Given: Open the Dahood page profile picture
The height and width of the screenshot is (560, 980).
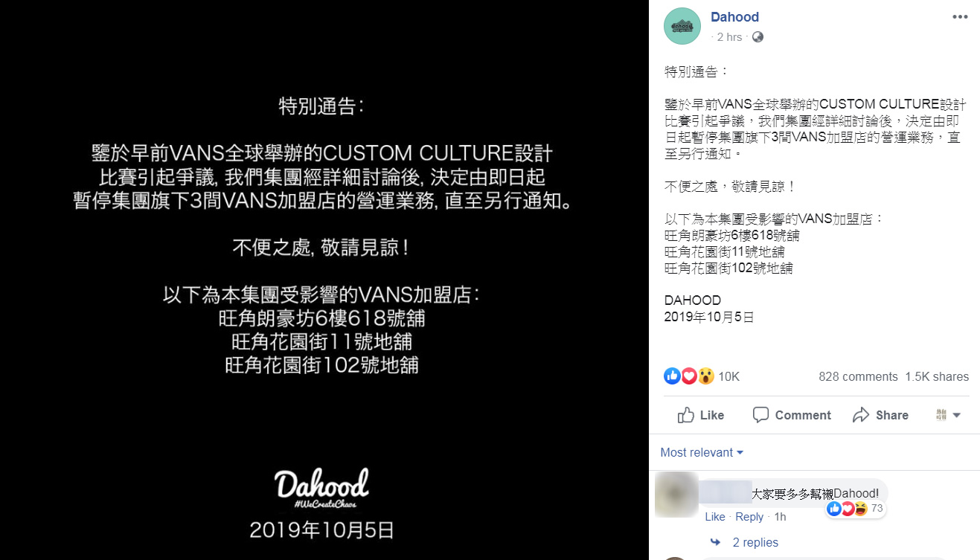Looking at the screenshot, I should click(x=682, y=26).
